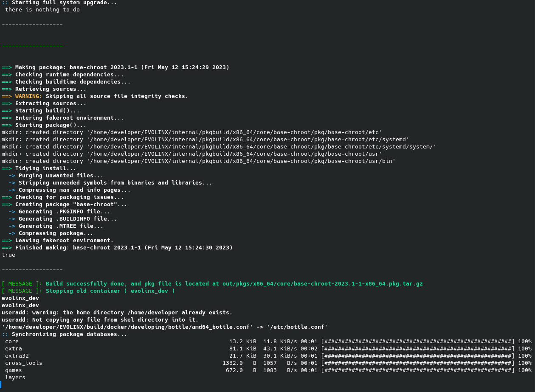Click the second 'evolinx_dev' output line
535x392 pixels.
(20, 305)
